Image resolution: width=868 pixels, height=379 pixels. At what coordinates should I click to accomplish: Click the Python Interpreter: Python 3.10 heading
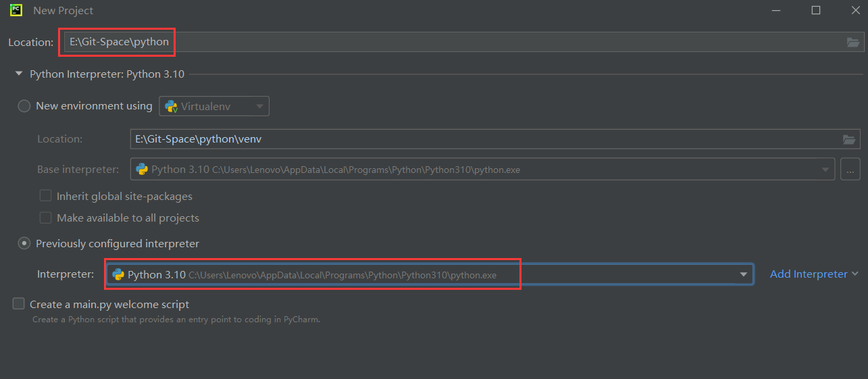click(107, 74)
